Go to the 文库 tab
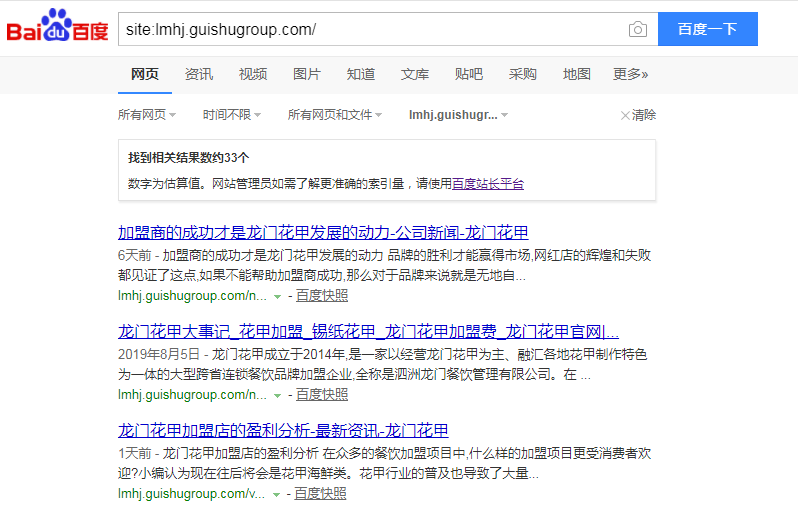 415,74
